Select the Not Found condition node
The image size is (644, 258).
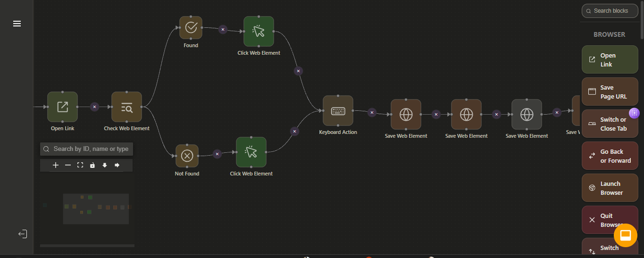tap(187, 156)
